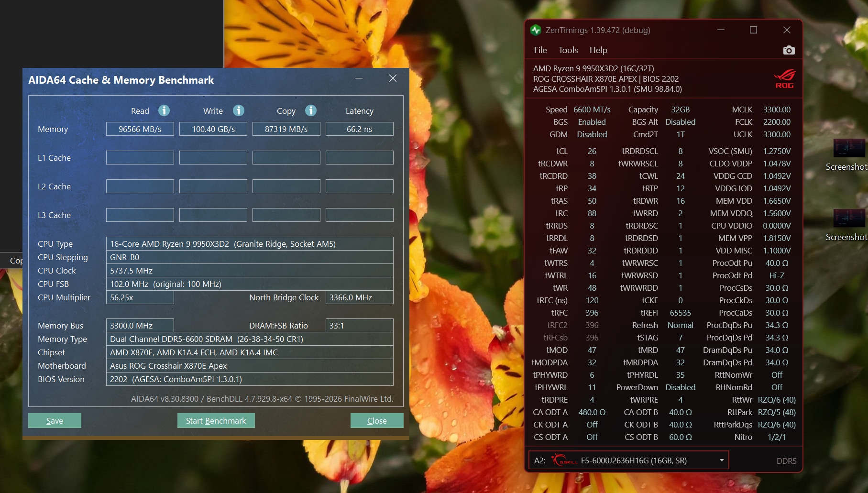Screen dimensions: 868x493
Task: Click the Save button in AIDA64
Action: pyautogui.click(x=55, y=421)
